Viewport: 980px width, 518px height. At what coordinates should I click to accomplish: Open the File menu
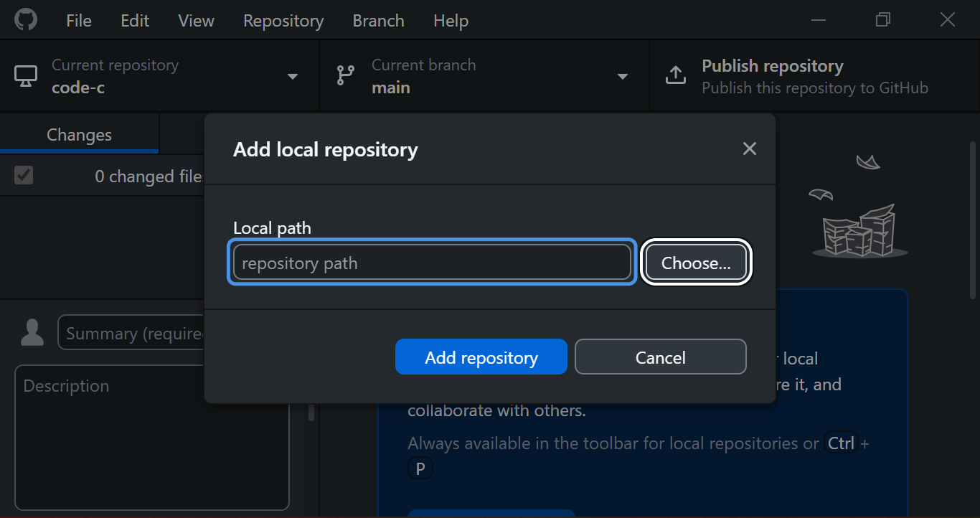[79, 21]
